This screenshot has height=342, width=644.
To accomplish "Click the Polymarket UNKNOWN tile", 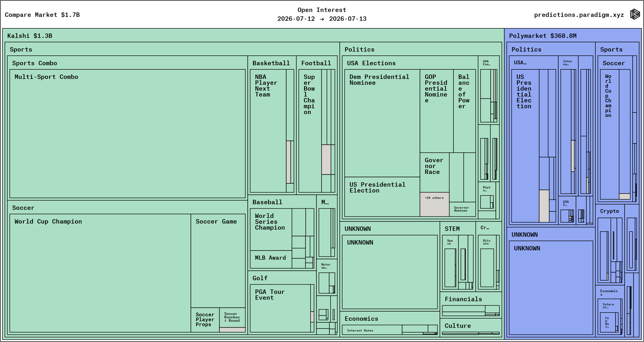I will coord(551,288).
